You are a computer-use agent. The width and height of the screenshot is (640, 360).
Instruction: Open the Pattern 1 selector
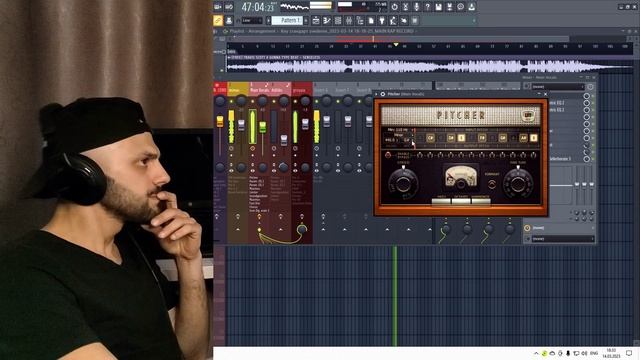pos(288,20)
